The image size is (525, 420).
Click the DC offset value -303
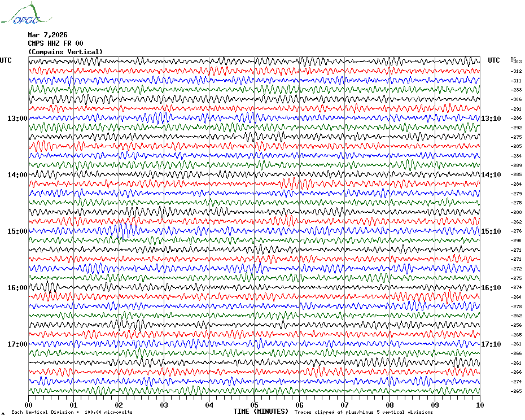coord(517,62)
